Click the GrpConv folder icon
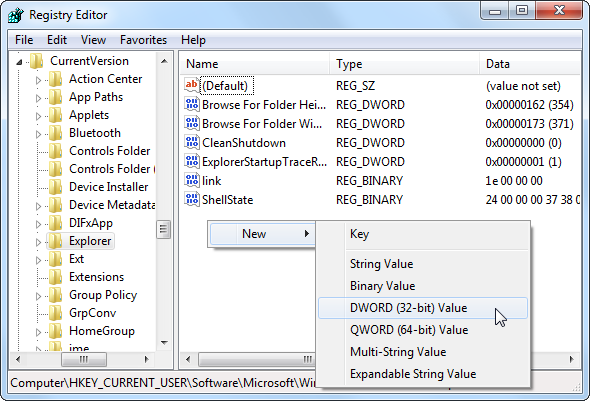The height and width of the screenshot is (401, 590). (x=55, y=313)
